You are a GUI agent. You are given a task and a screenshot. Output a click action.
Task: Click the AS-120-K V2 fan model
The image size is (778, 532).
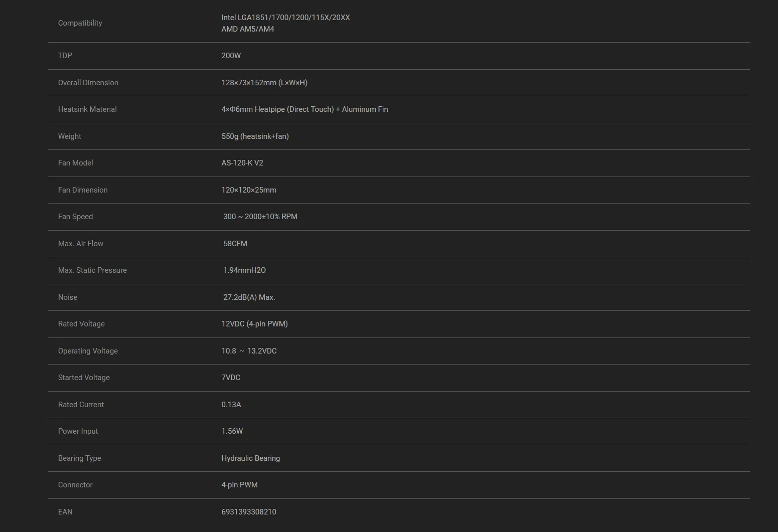(x=242, y=163)
